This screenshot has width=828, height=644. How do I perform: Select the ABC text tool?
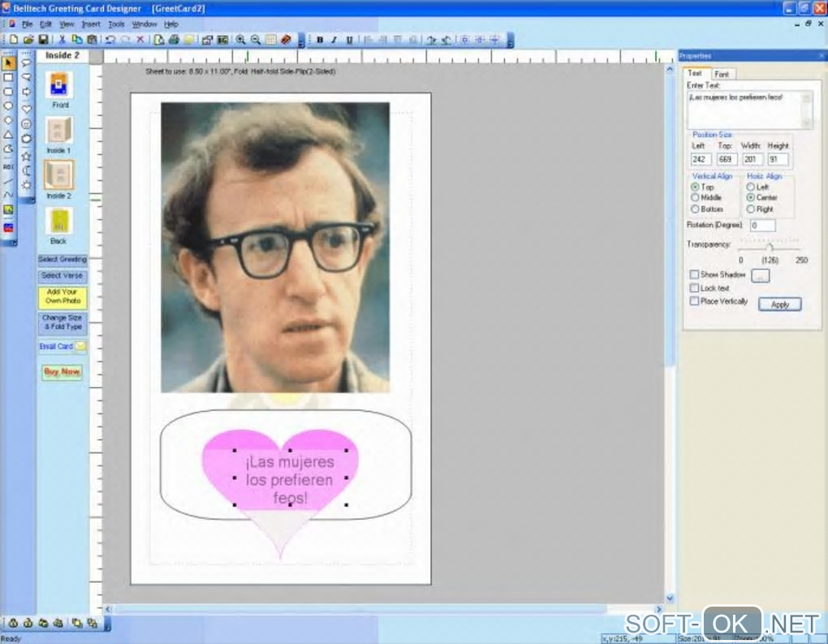[8, 166]
